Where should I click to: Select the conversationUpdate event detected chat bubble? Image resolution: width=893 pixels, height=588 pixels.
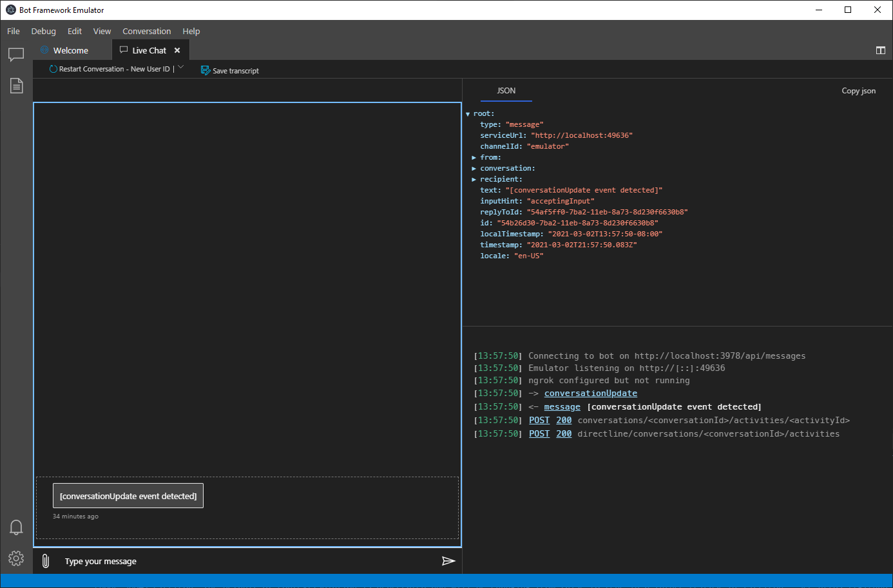(128, 496)
